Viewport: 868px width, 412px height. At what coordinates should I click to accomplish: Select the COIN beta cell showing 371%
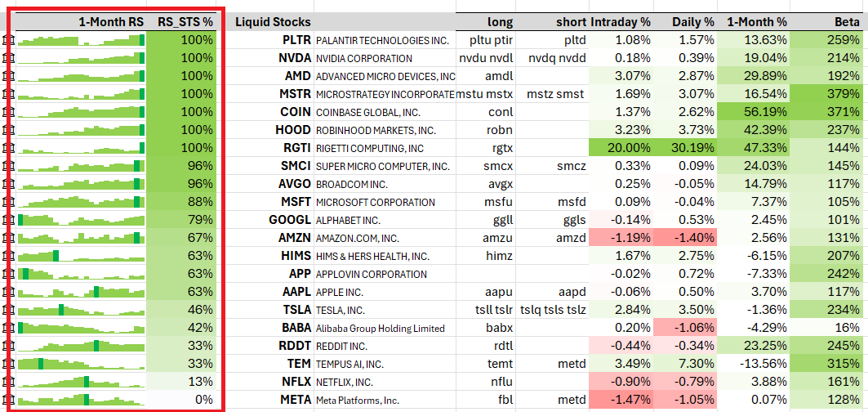pos(831,112)
